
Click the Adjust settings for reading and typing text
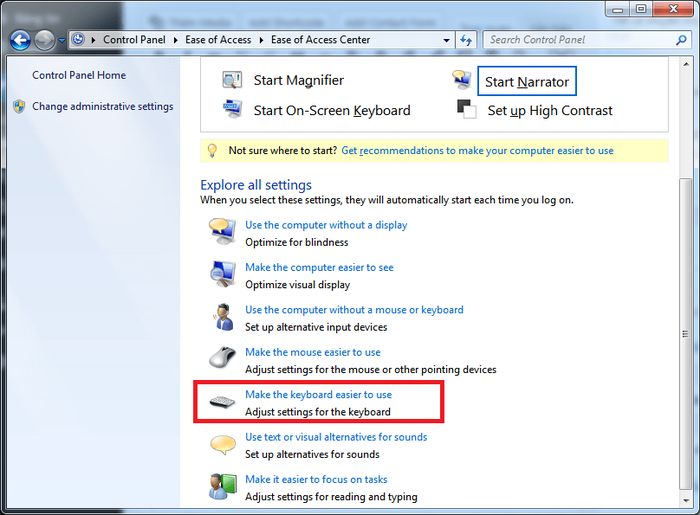[331, 497]
